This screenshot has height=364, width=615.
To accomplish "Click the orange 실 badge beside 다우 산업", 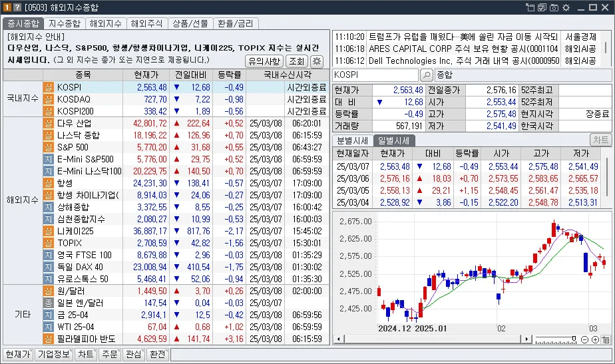I will coord(48,123).
